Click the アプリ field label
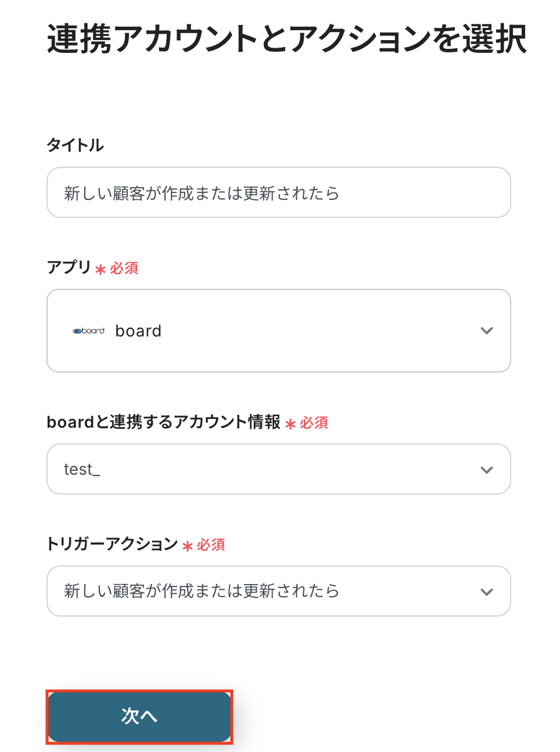Viewport: 560px width, 752px height. tap(69, 267)
